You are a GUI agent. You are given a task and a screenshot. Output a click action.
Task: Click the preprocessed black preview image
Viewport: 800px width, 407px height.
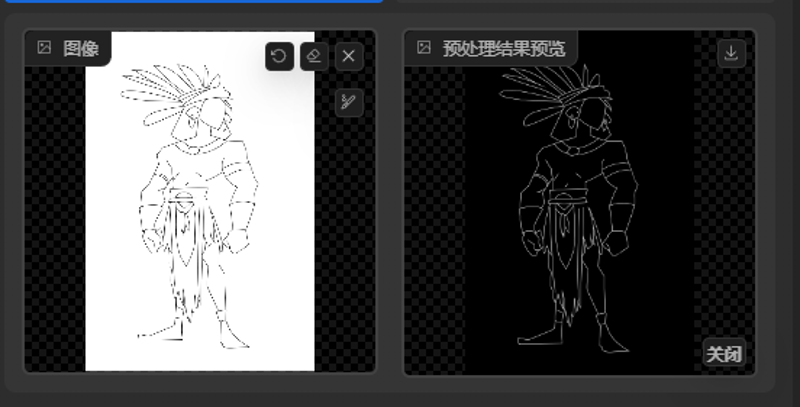click(x=580, y=202)
